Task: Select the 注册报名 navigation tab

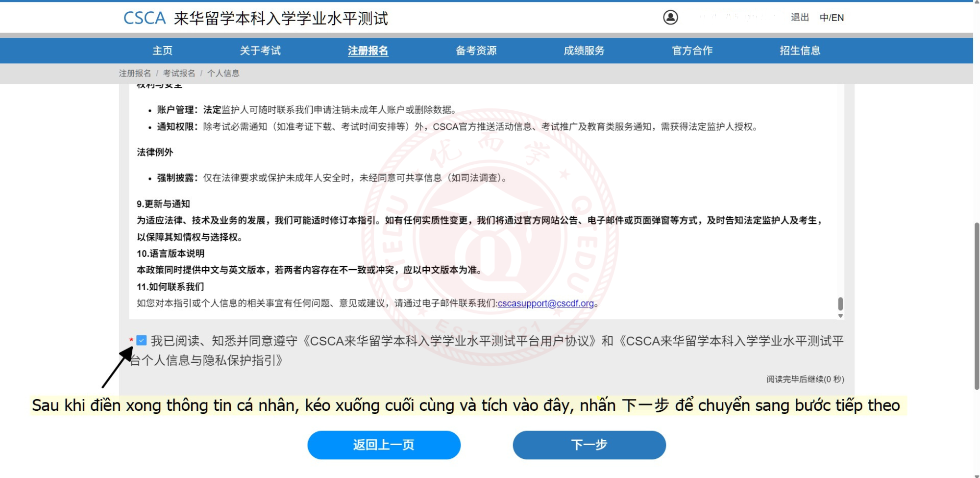Action: coord(368,50)
